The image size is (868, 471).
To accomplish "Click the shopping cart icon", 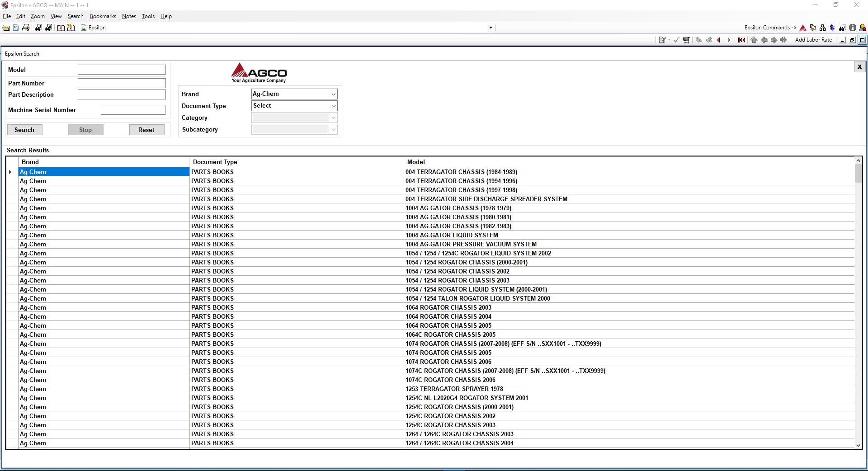I will click(x=686, y=40).
